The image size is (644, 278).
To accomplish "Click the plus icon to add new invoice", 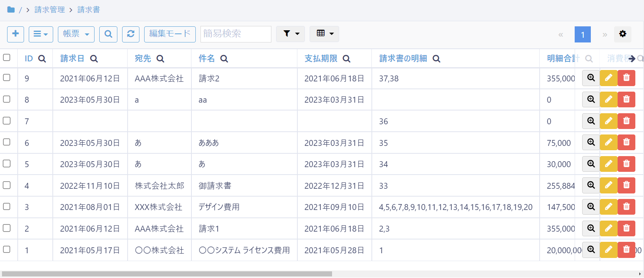I will pyautogui.click(x=15, y=34).
